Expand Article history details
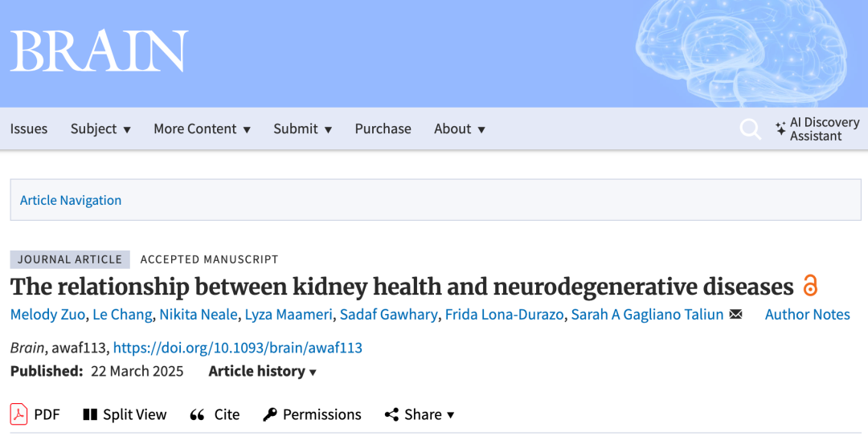Viewport: 868px width, 436px height. click(x=262, y=371)
